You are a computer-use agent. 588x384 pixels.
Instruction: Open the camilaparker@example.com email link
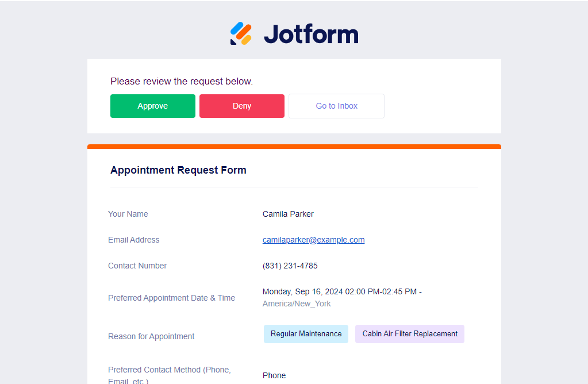coord(313,240)
